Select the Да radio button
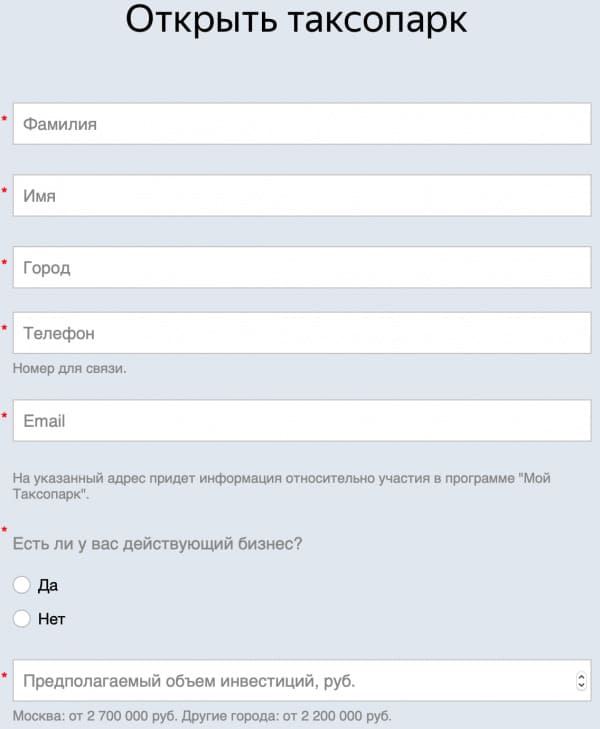This screenshot has width=600, height=729. (21, 584)
